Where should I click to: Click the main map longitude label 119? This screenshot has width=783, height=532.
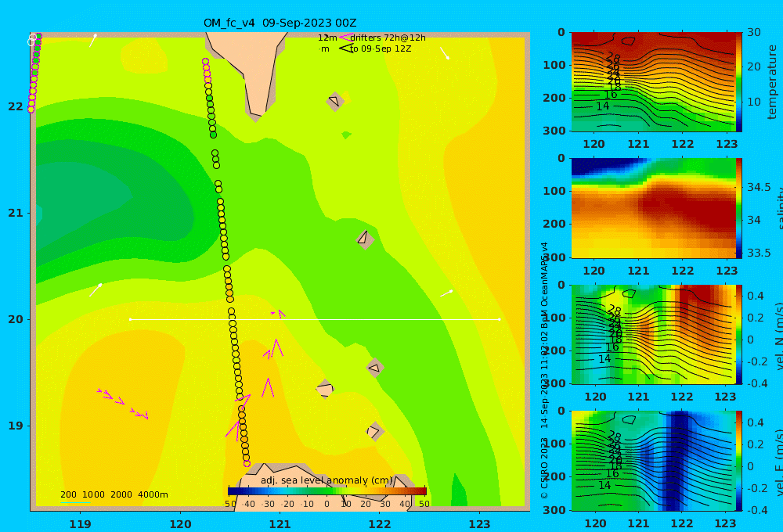[80, 524]
